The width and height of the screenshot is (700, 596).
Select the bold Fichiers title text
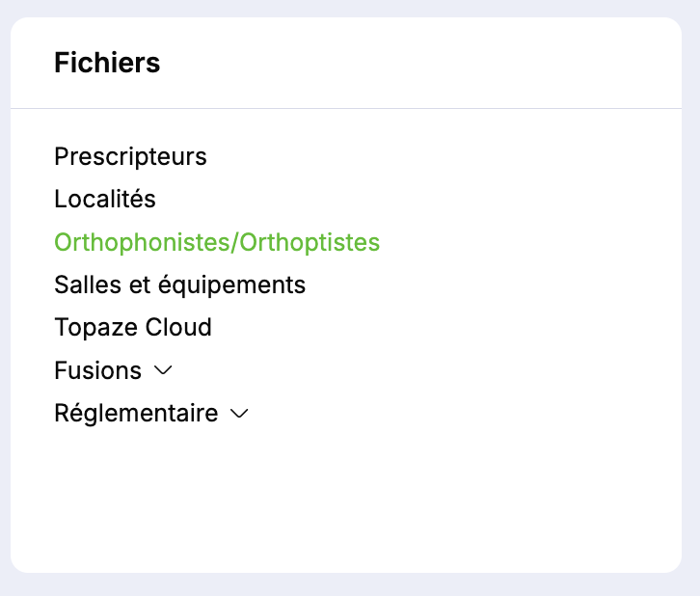107,64
